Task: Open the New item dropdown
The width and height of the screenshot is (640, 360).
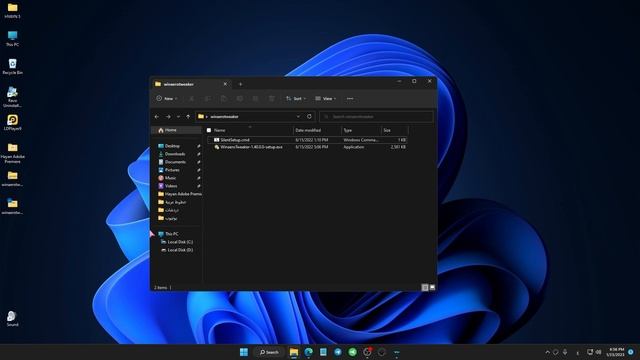Action: pos(167,99)
